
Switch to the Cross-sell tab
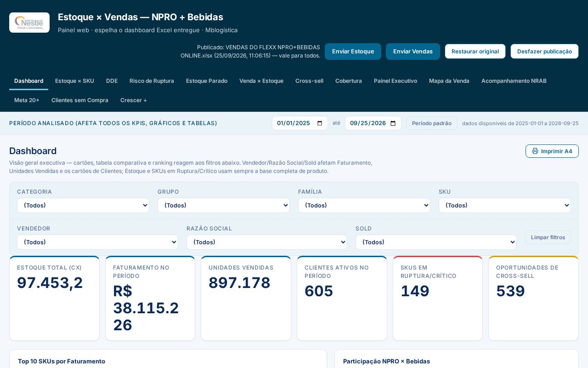(309, 81)
